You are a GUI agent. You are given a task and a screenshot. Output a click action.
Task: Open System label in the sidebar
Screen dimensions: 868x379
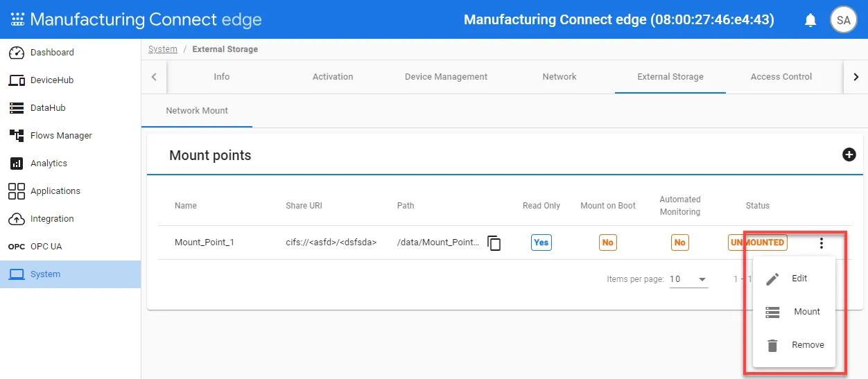[45, 274]
